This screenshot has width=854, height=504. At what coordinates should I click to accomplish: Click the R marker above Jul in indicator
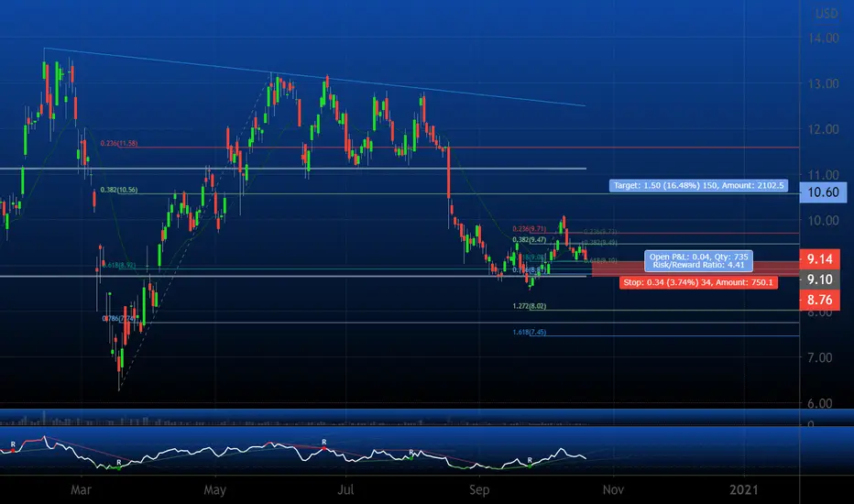pyautogui.click(x=324, y=443)
